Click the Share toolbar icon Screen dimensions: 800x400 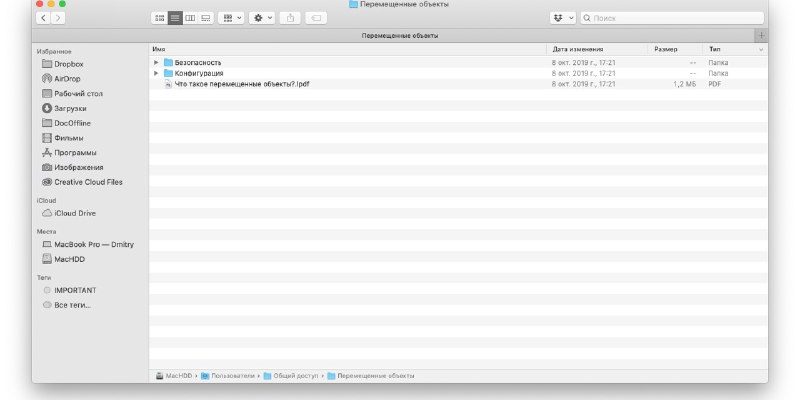pos(291,18)
